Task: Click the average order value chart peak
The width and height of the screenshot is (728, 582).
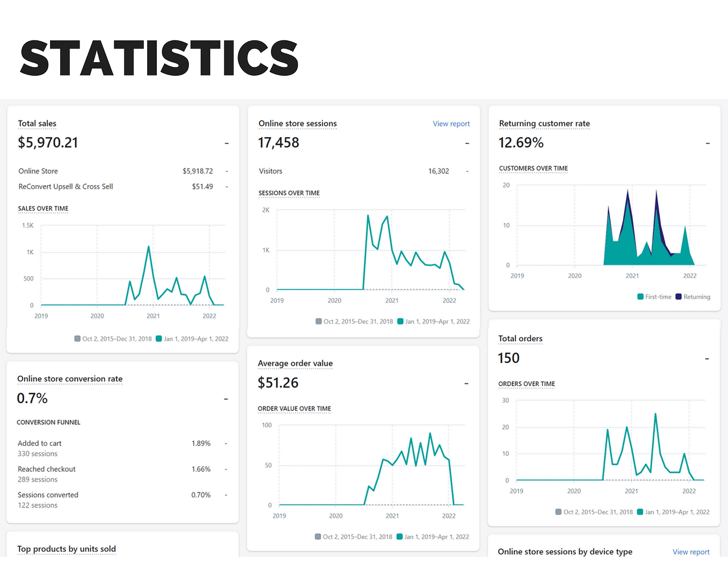Action: click(x=430, y=433)
